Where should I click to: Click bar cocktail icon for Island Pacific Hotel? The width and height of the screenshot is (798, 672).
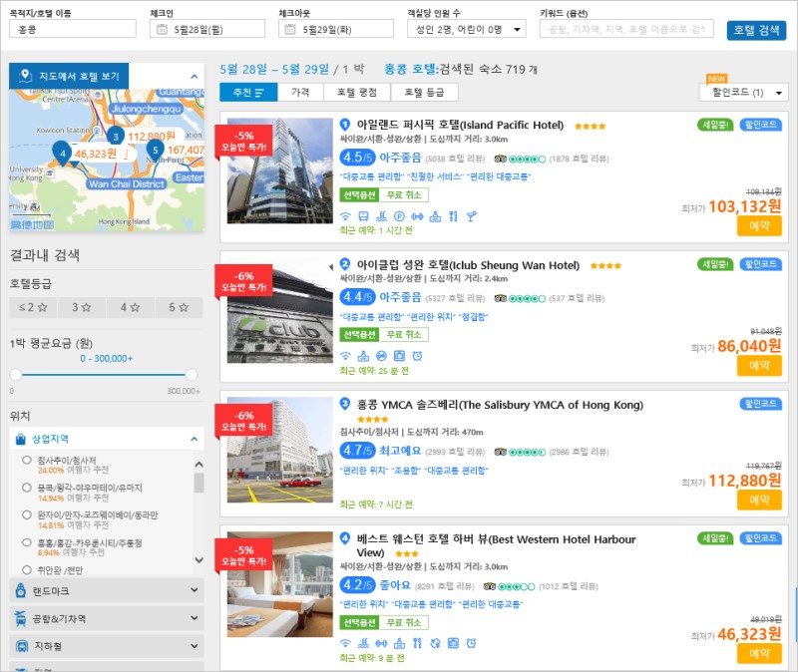point(472,216)
